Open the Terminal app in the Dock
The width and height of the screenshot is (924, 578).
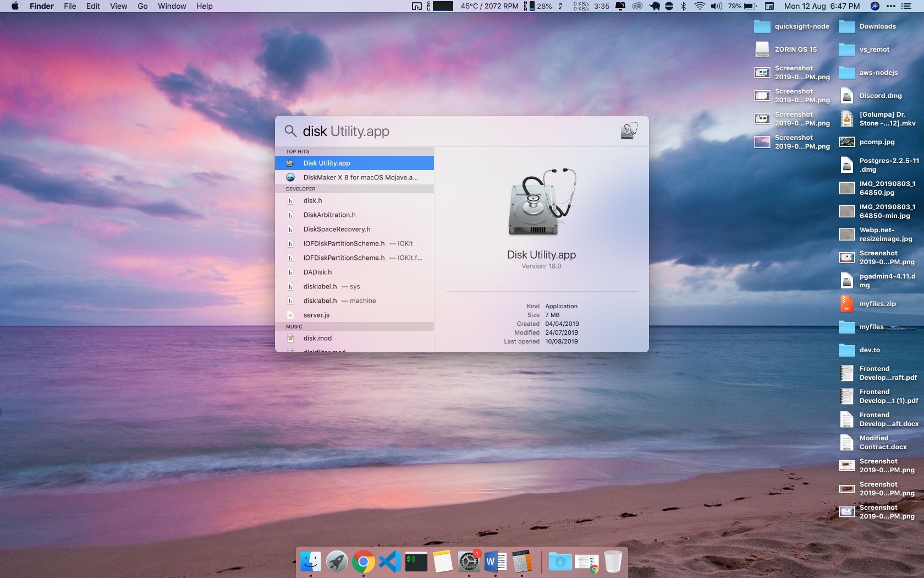pos(416,562)
